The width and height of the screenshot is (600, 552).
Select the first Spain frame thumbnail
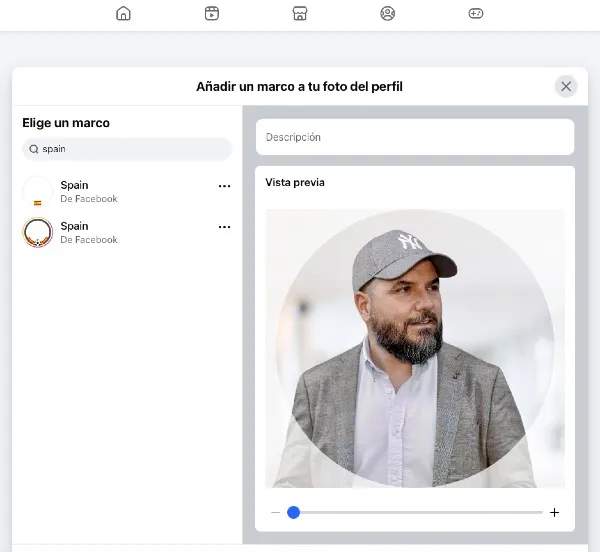pyautogui.click(x=38, y=191)
